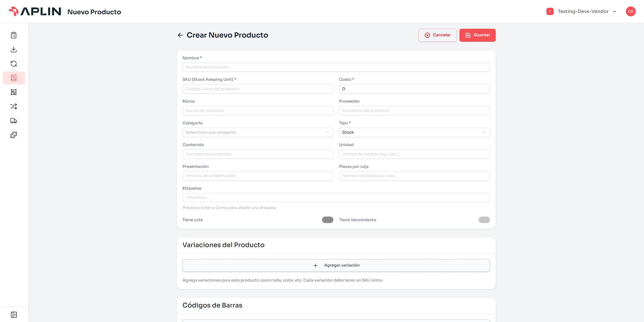Click the Códigos de Barras heading

[x=212, y=305]
